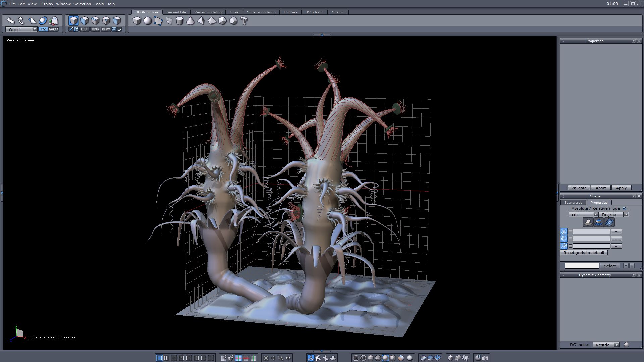Click the camera render icon

click(x=485, y=358)
